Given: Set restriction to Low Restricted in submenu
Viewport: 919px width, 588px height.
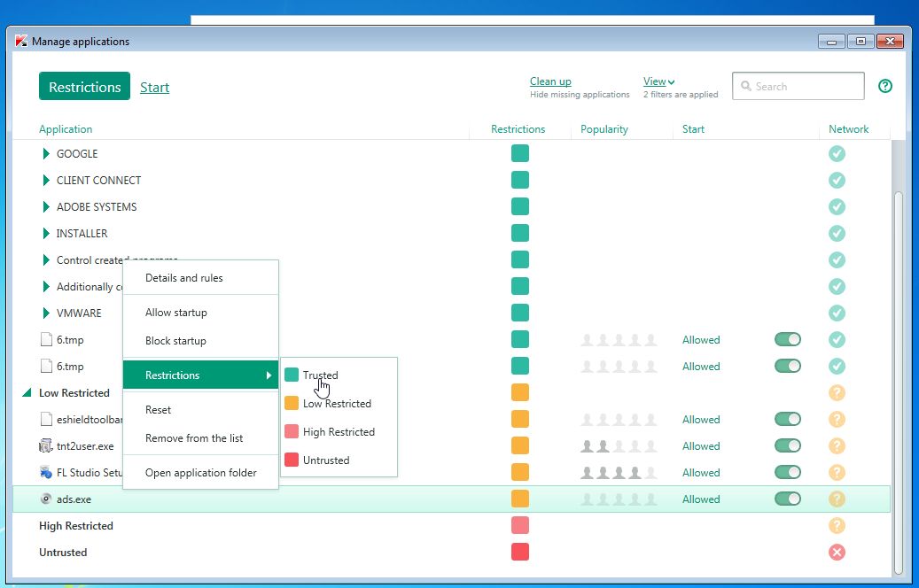Looking at the screenshot, I should coord(339,403).
